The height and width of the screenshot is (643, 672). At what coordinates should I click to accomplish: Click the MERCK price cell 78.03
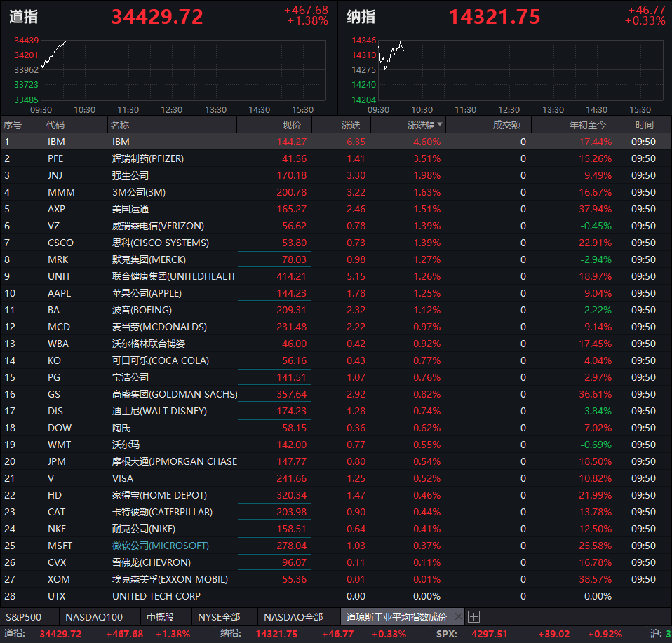tap(274, 259)
